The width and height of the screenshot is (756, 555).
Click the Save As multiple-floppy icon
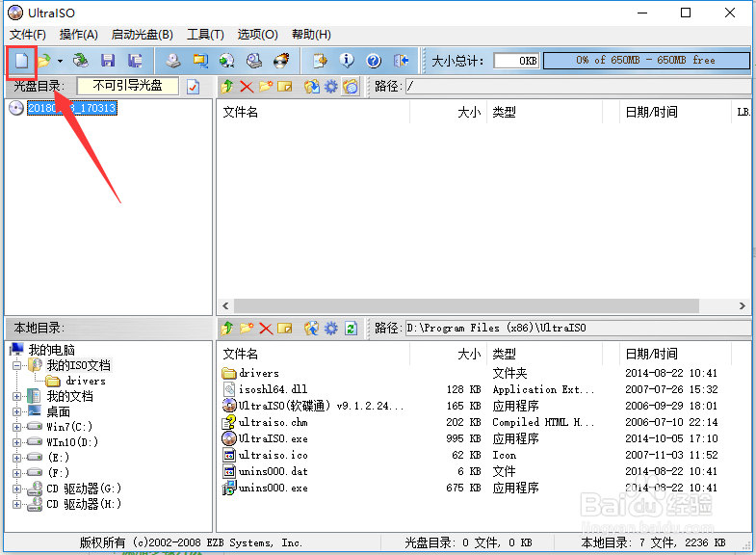point(135,61)
